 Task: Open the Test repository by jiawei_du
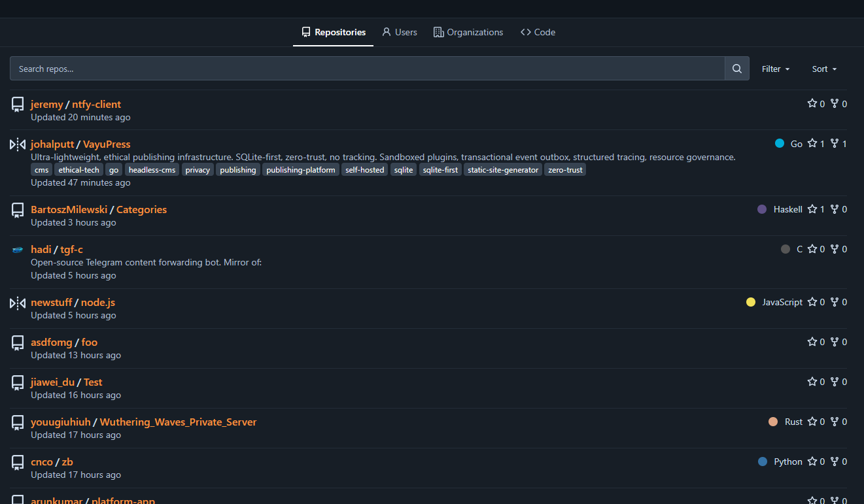point(93,382)
